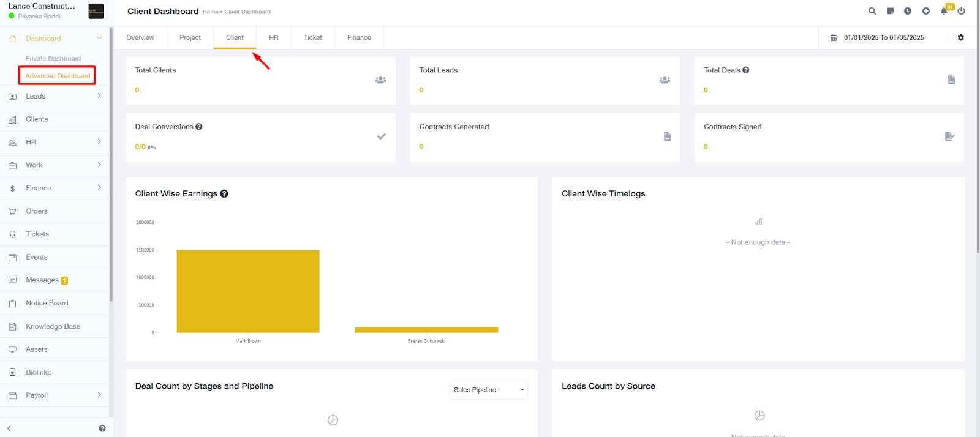Click the Contracts Signed signature icon
The width and height of the screenshot is (980, 437).
(950, 136)
